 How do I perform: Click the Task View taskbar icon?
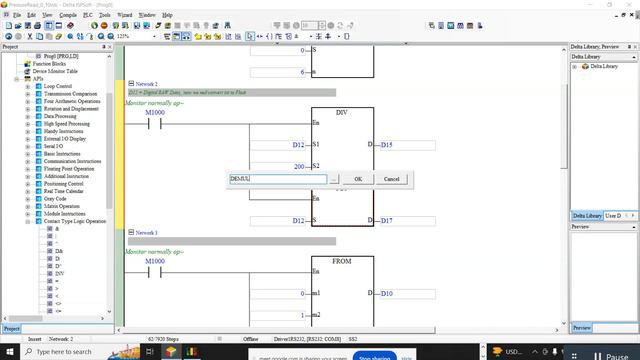tap(149, 351)
